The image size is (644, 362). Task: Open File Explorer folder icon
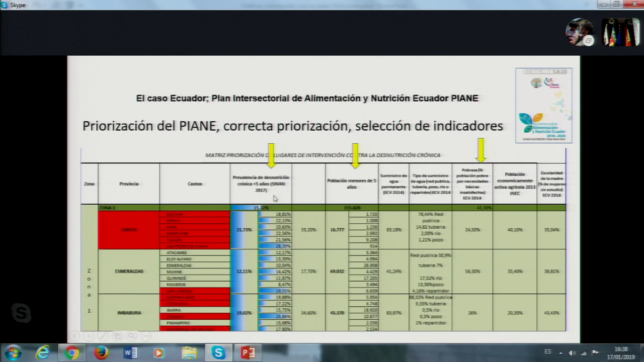pos(189,353)
